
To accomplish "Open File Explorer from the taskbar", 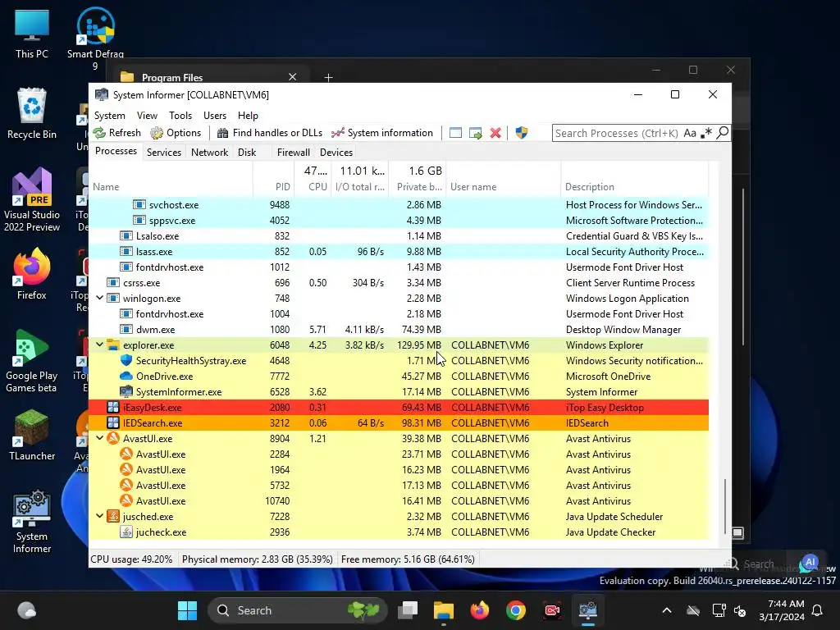I will [443, 610].
